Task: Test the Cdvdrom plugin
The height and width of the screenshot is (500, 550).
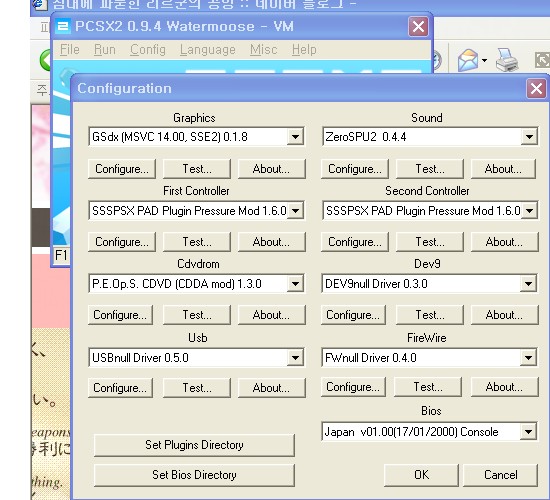Action: [197, 315]
